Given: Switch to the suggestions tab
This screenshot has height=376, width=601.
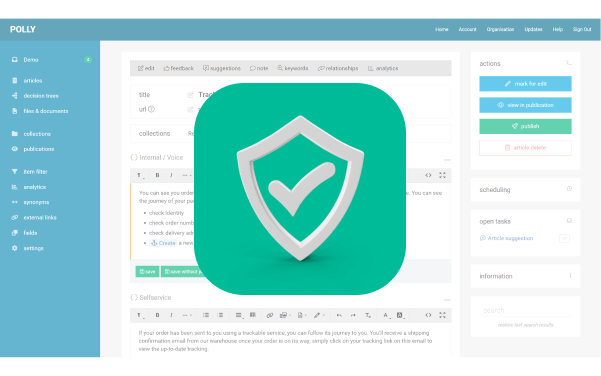Looking at the screenshot, I should point(222,68).
